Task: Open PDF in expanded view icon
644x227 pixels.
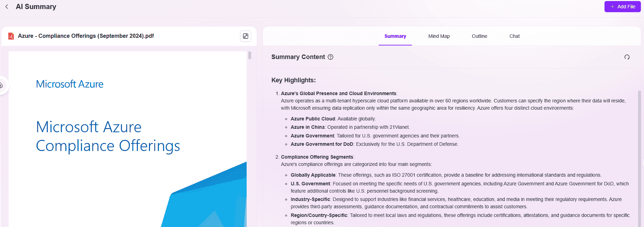Action: click(245, 36)
